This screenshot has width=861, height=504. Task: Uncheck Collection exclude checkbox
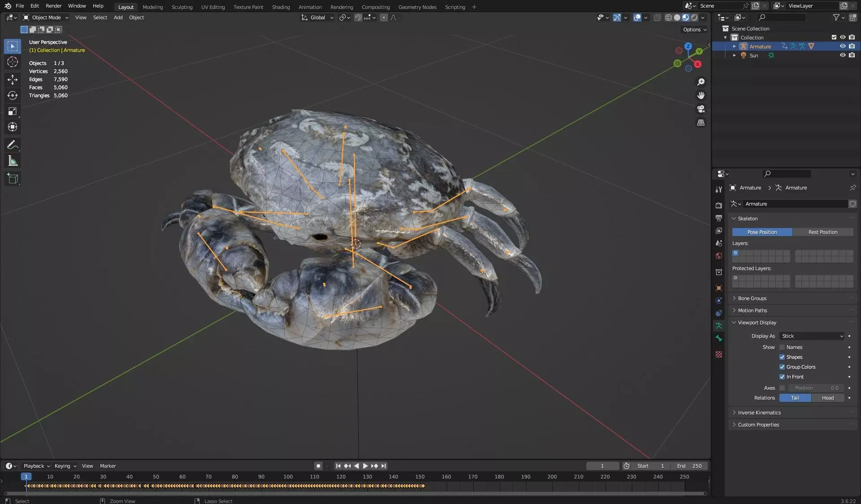click(834, 37)
